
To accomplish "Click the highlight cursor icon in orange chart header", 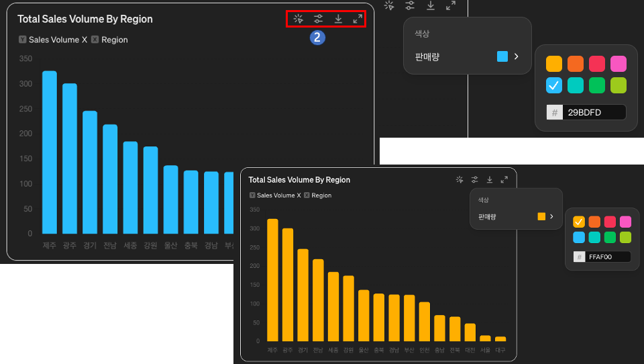I will click(460, 179).
